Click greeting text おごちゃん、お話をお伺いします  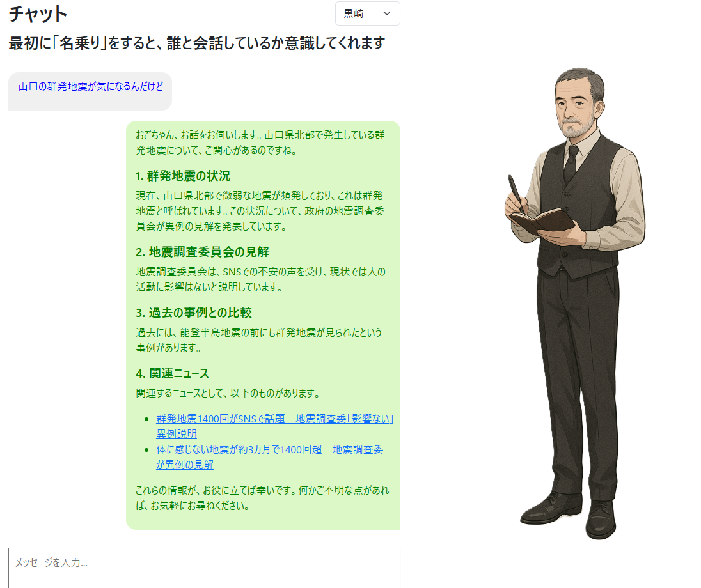(x=260, y=143)
